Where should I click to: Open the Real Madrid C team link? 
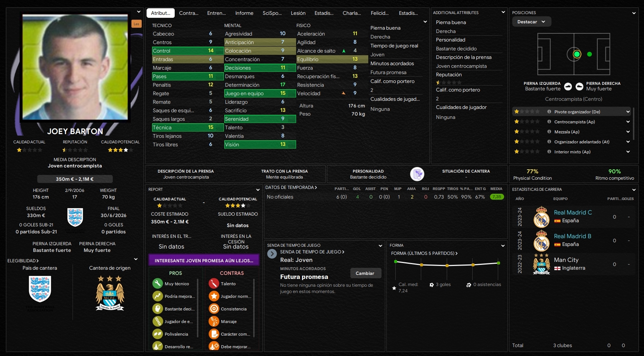coord(573,212)
